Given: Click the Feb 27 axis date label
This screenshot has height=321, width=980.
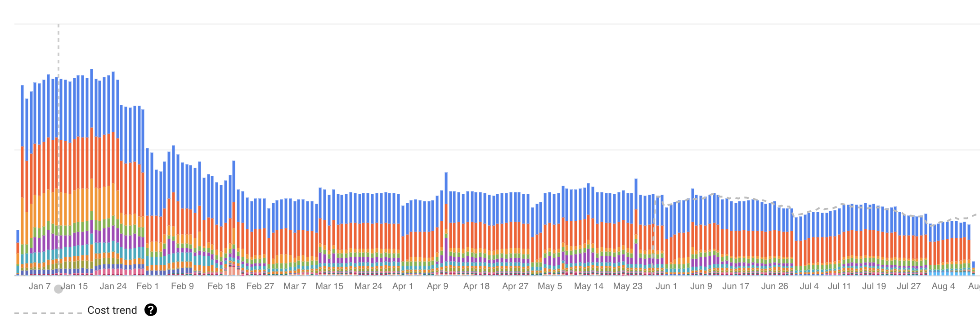Looking at the screenshot, I should pos(260,286).
